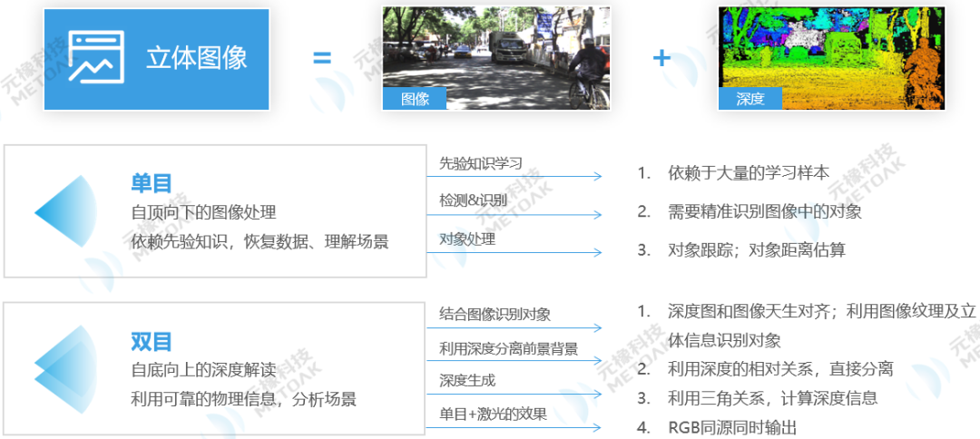
Task: Click the text 自顶向下的图像处理
Action: pyautogui.click(x=204, y=212)
